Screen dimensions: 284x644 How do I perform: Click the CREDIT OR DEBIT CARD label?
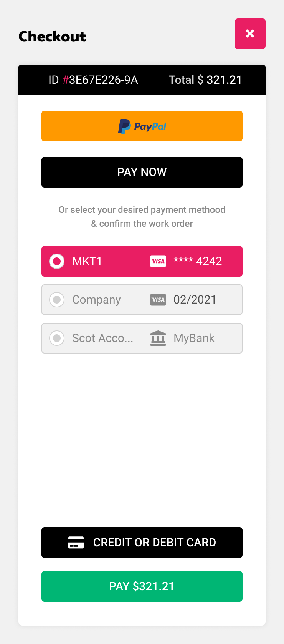(154, 543)
